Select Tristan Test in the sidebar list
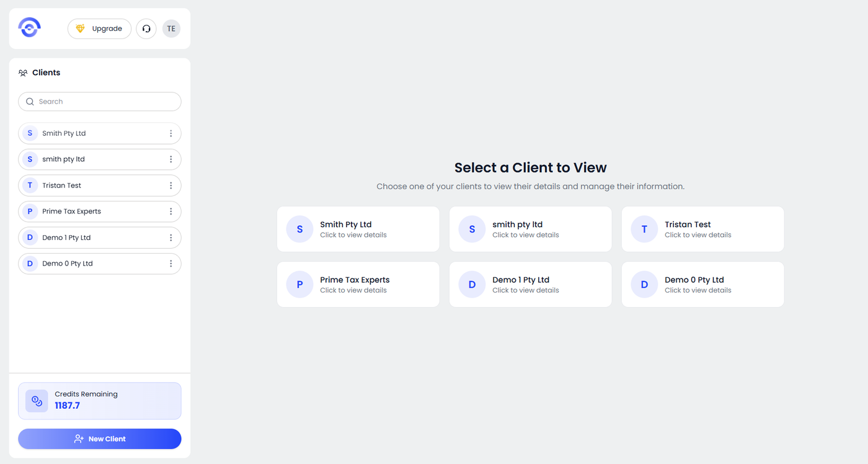Viewport: 868px width, 464px height. [x=87, y=185]
